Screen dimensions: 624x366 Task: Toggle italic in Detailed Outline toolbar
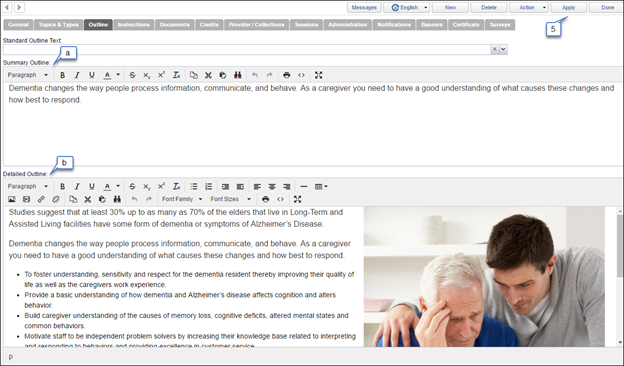77,186
